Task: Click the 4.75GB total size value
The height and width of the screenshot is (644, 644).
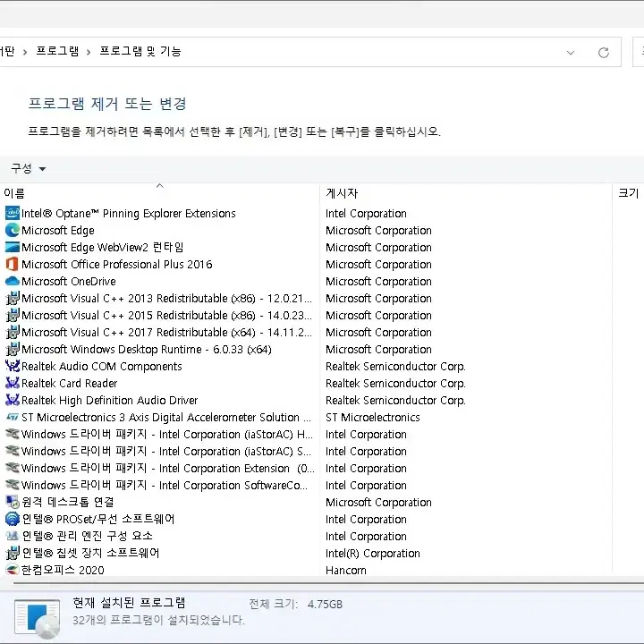Action: (x=325, y=604)
